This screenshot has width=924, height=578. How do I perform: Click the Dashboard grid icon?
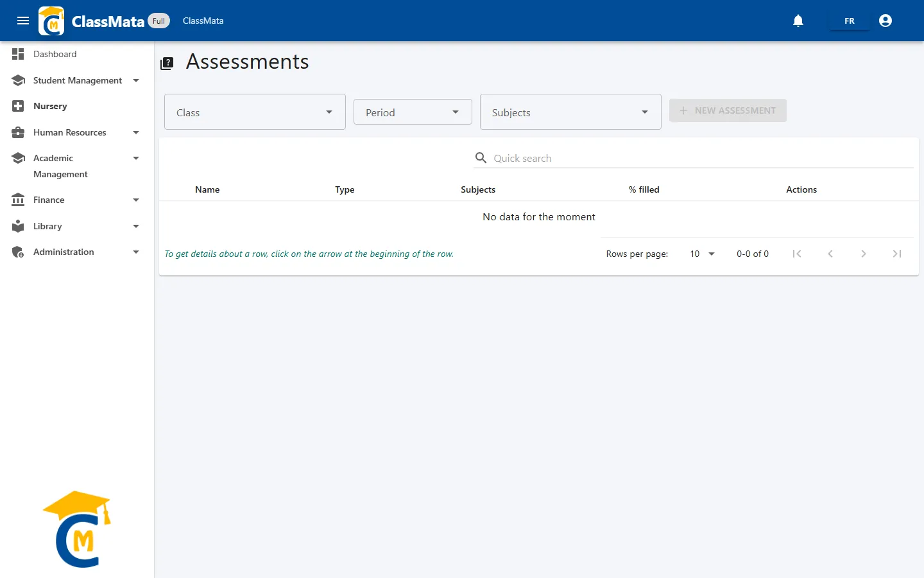click(x=18, y=54)
